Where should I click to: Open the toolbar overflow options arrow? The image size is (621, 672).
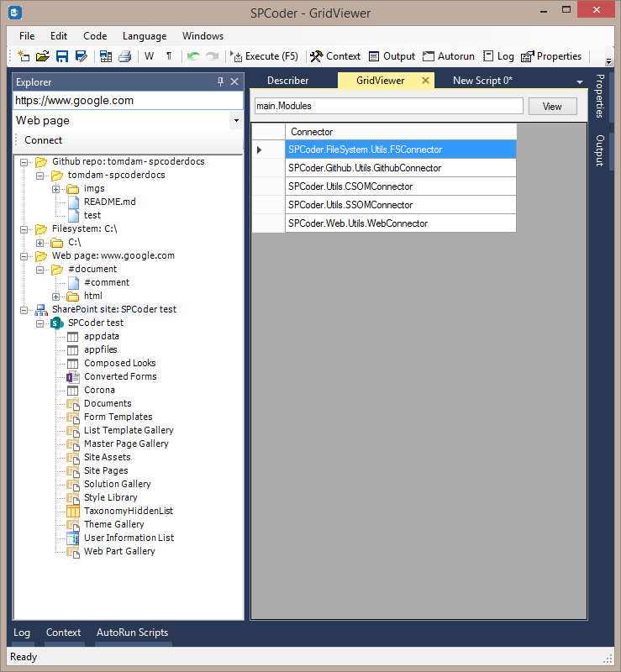point(608,61)
